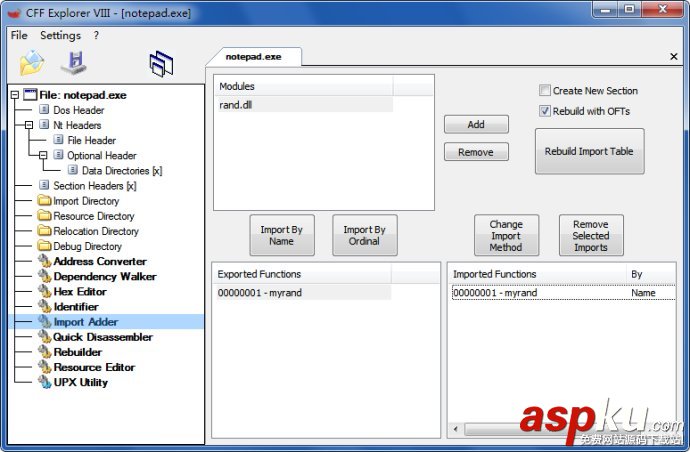This screenshot has width=690, height=452.
Task: Select the notepad.exe document tab
Action: click(253, 56)
